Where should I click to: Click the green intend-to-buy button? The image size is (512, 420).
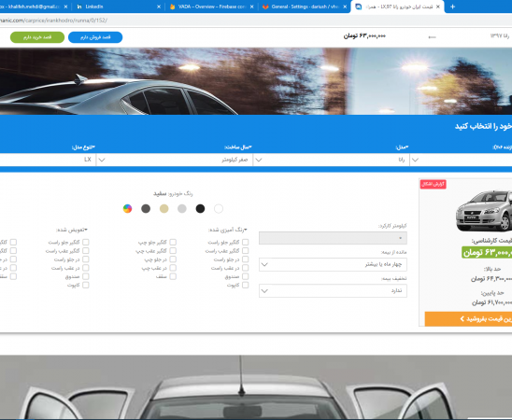pyautogui.click(x=37, y=37)
